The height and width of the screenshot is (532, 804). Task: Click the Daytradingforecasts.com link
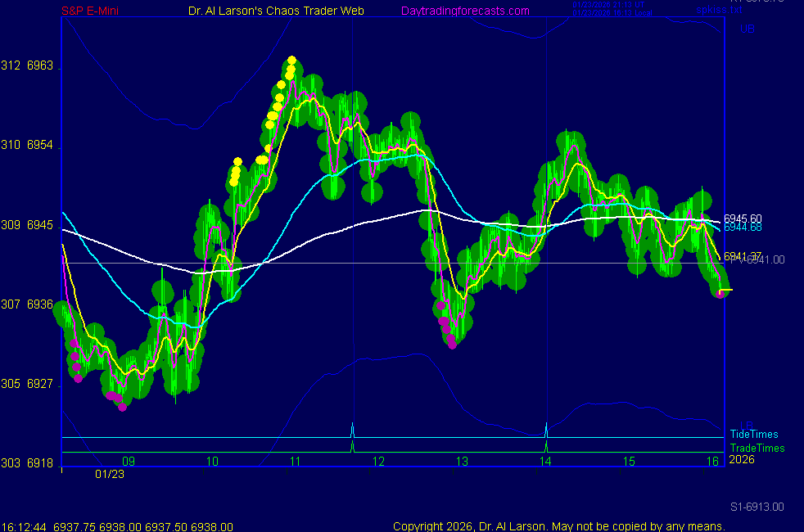pyautogui.click(x=465, y=11)
